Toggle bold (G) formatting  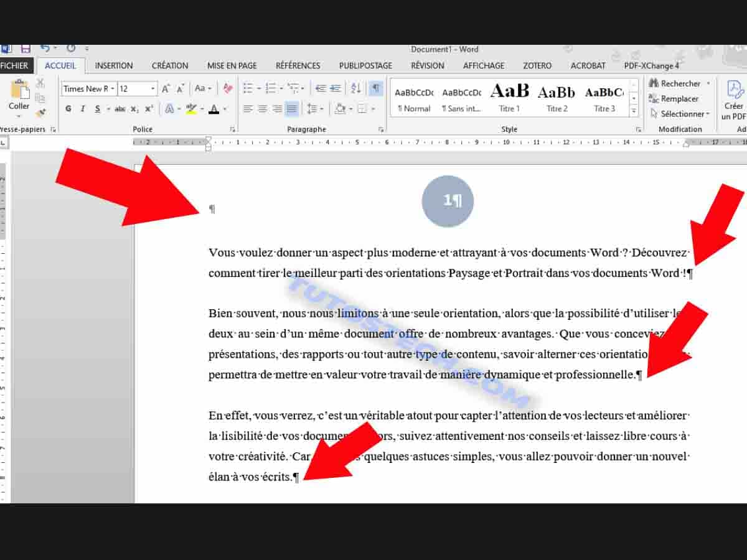point(68,109)
